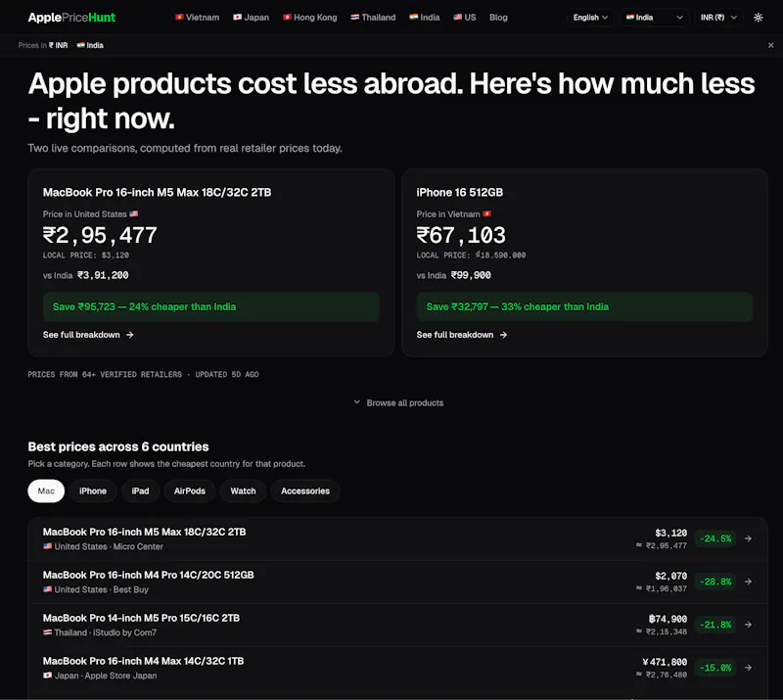Select the Watch category tab
Screen dimensions: 783x700
pos(243,491)
